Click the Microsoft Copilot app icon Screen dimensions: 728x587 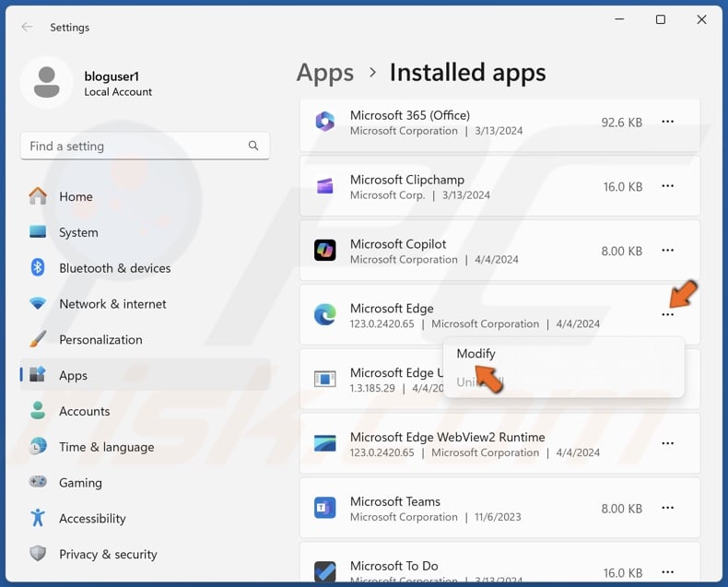click(324, 251)
